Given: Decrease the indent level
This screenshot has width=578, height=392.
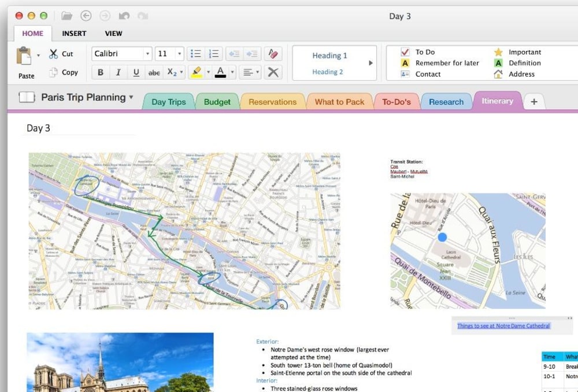Looking at the screenshot, I should coord(234,54).
